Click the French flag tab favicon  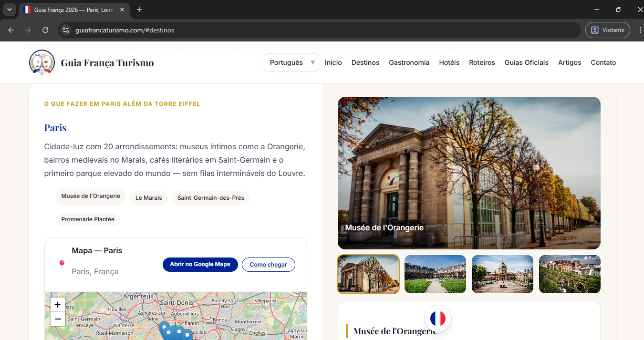coord(27,10)
